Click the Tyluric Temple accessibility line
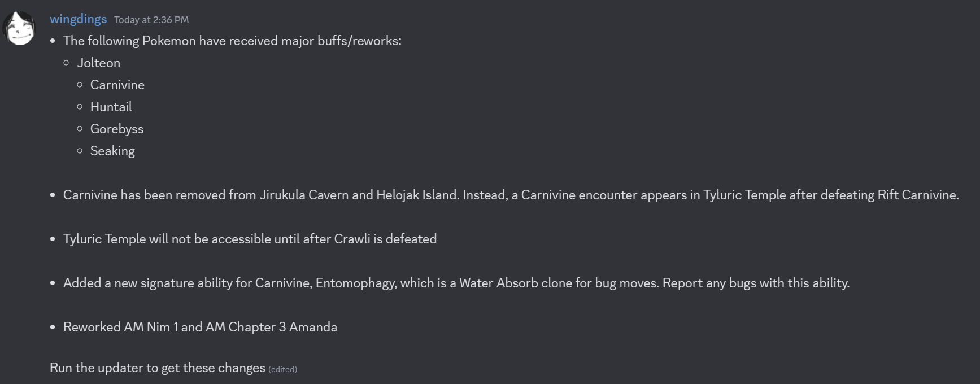Viewport: 980px width, 384px height. (x=250, y=239)
